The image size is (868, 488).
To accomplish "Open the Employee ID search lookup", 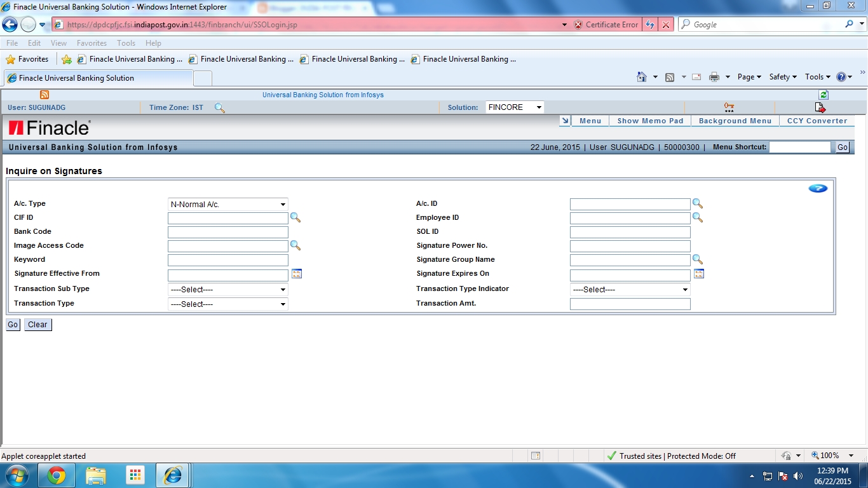I will pyautogui.click(x=698, y=217).
